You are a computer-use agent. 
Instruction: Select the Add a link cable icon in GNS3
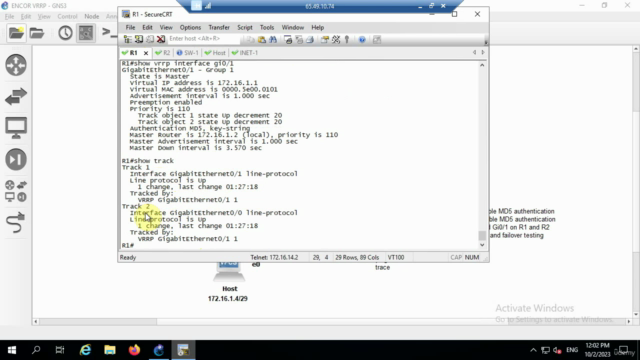pos(16,222)
